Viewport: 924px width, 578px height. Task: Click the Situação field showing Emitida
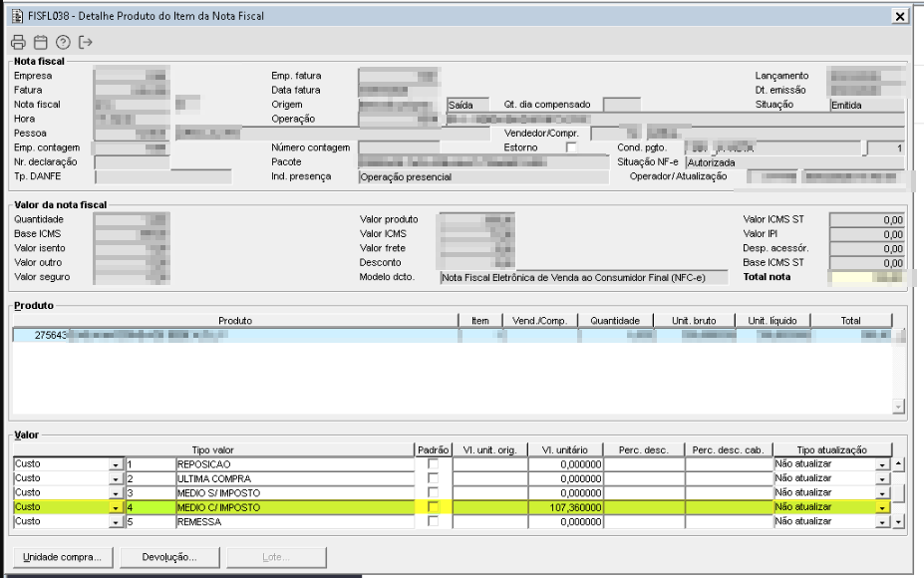point(866,105)
